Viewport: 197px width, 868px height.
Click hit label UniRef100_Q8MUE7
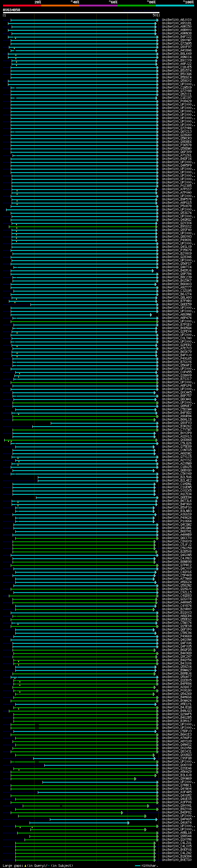(x=177, y=406)
